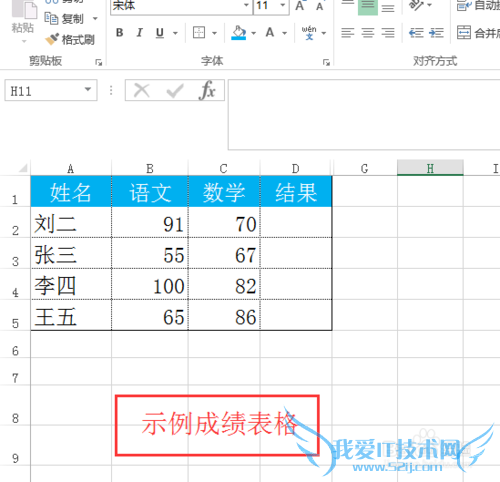Click the 结果 header cell
This screenshot has width=500, height=482.
[296, 191]
